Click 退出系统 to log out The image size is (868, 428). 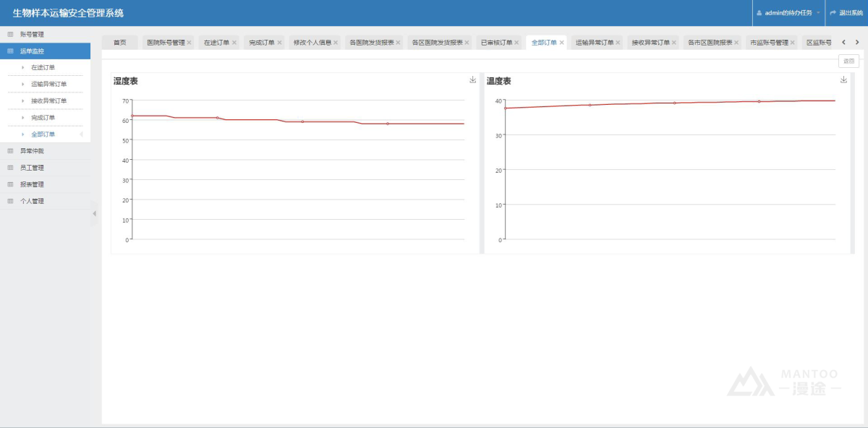tap(846, 13)
